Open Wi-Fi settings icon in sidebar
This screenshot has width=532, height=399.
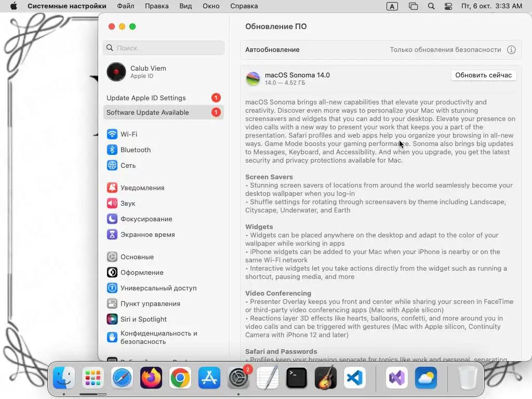(x=112, y=134)
